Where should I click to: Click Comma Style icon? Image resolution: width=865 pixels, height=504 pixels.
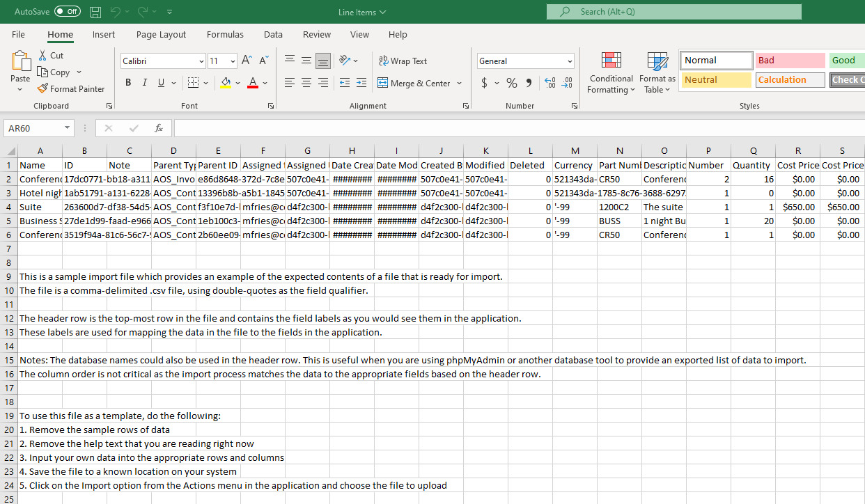pos(529,83)
